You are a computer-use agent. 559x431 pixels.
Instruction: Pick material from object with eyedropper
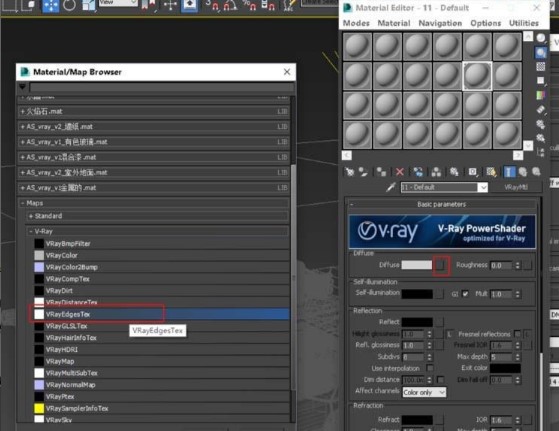391,187
